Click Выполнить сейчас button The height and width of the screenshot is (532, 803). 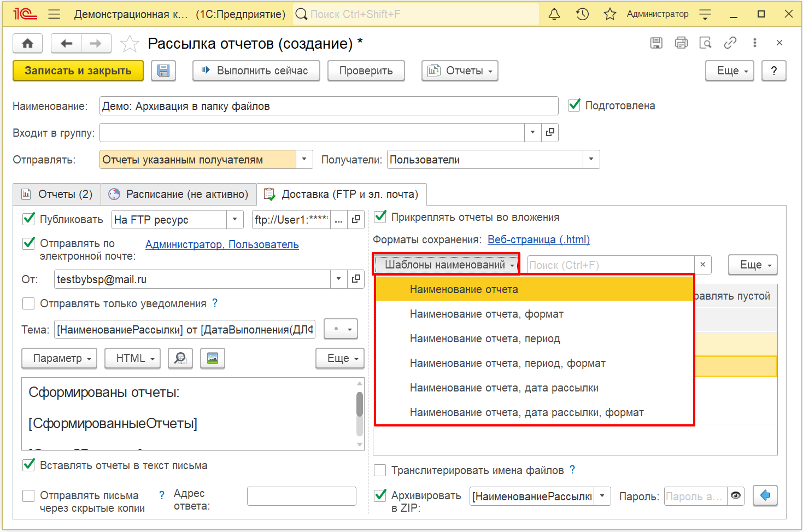pos(256,71)
